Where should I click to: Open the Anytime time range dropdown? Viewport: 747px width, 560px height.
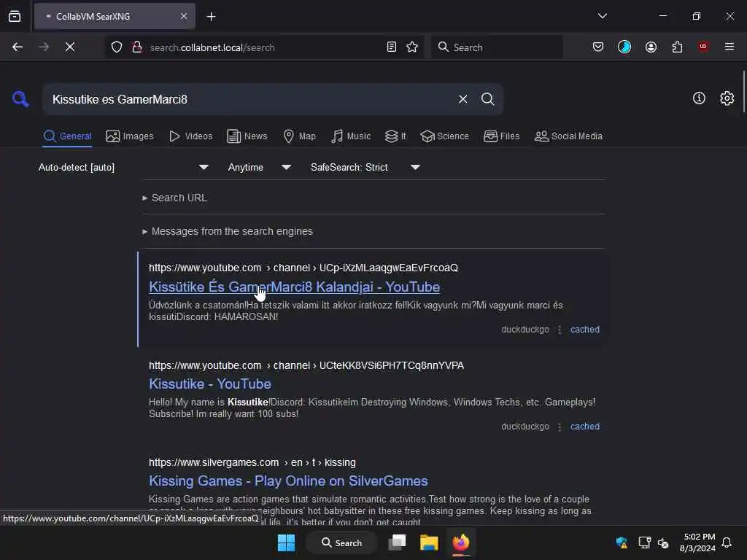[259, 167]
